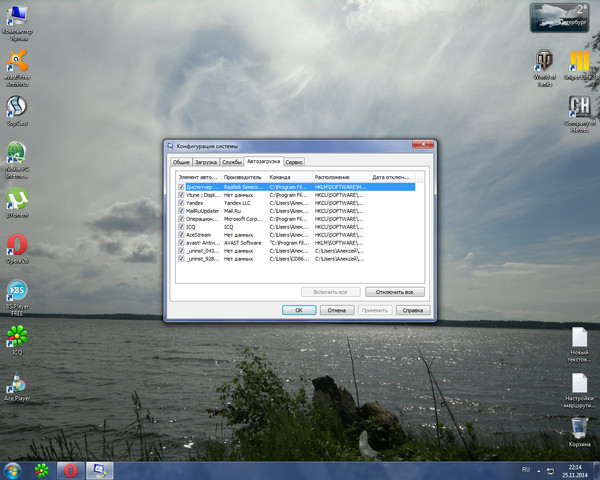The width and height of the screenshot is (600, 480).
Task: Launch avast! Free Antivirus desktop icon
Action: (x=17, y=68)
